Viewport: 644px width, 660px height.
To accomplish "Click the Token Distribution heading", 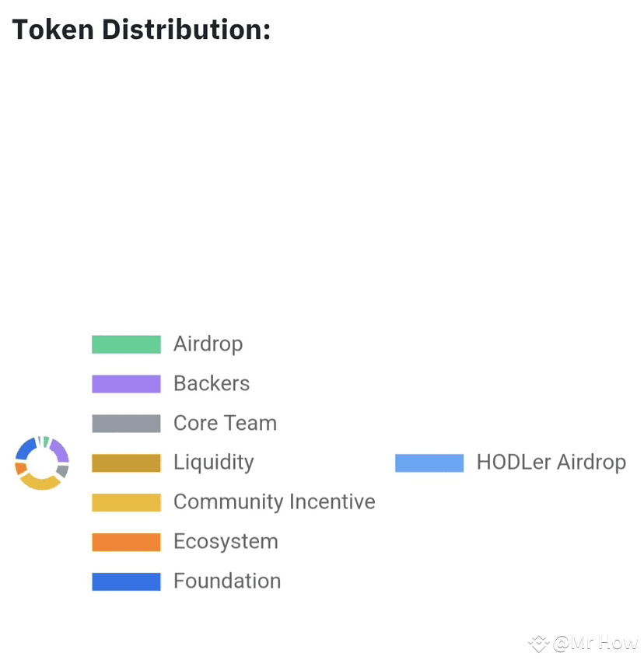I will tap(141, 30).
